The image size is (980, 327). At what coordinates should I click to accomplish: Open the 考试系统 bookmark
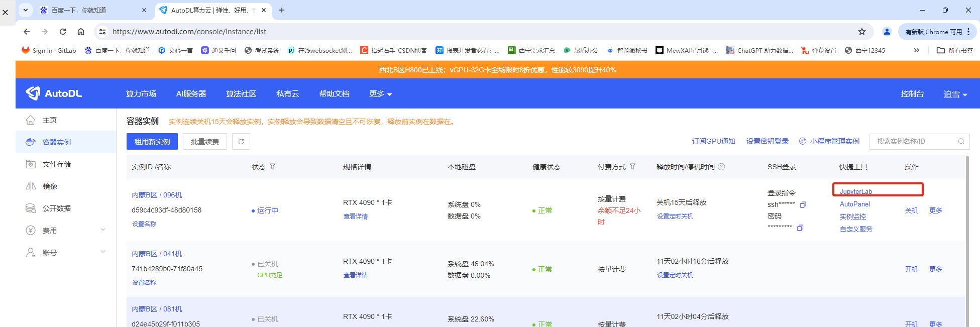click(262, 50)
